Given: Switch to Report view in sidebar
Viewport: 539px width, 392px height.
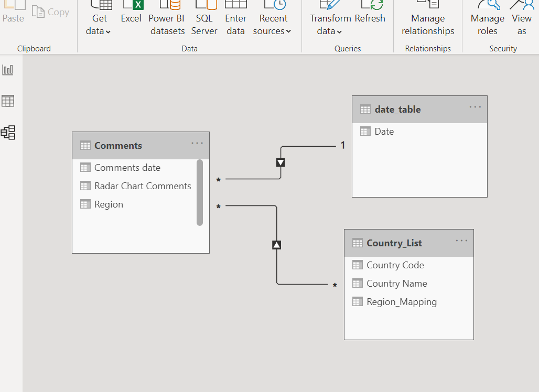Looking at the screenshot, I should (x=8, y=70).
